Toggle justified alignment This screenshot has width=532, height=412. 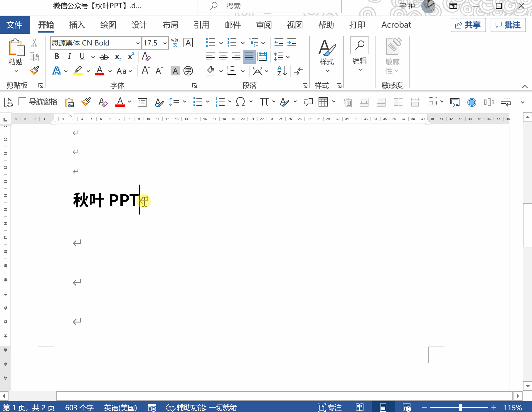pyautogui.click(x=249, y=57)
